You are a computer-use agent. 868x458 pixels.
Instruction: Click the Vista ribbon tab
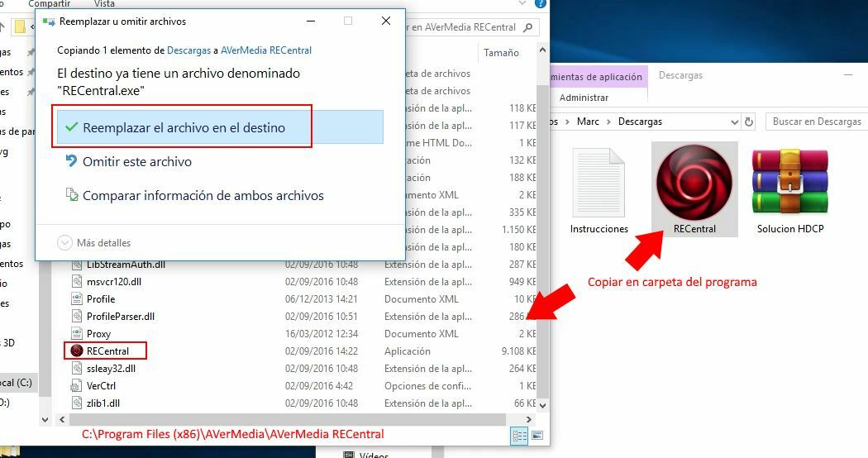[104, 4]
